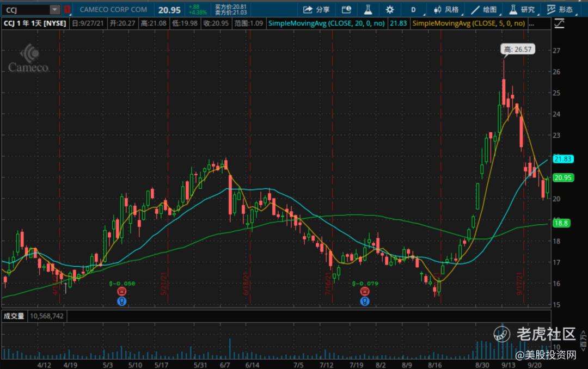The image size is (588, 369).
Task: Click the 买方价:20.81 bid quote
Action: (x=231, y=7)
